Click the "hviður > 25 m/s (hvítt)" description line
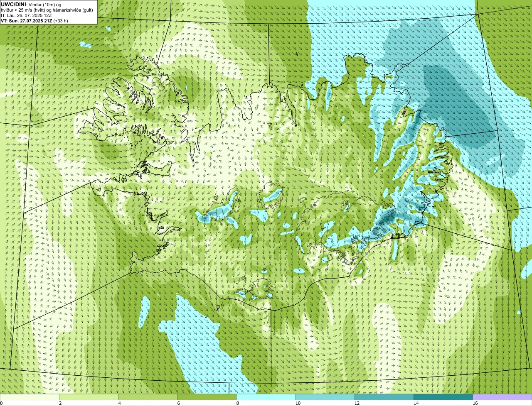Viewport: 532px width, 406px height. coord(47,10)
